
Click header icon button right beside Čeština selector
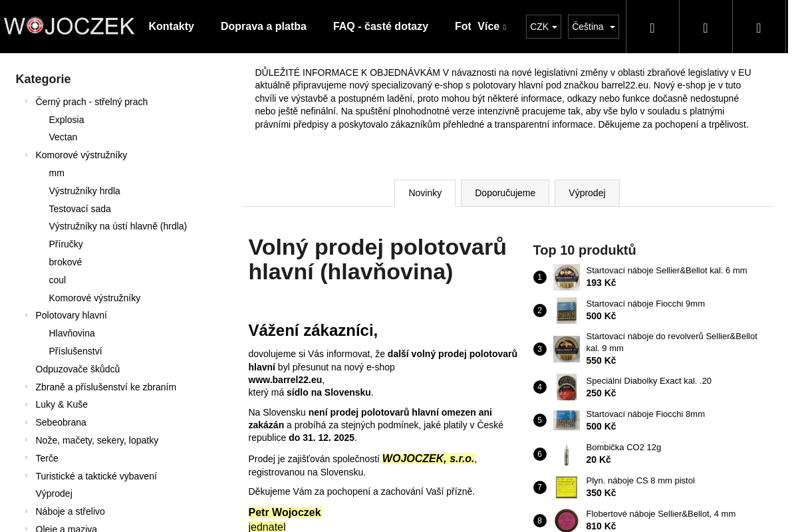[652, 27]
